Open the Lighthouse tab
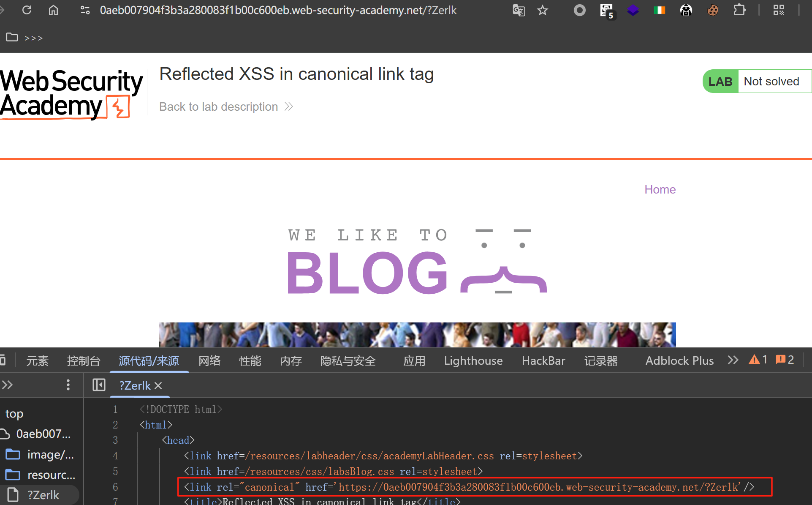 click(x=473, y=360)
